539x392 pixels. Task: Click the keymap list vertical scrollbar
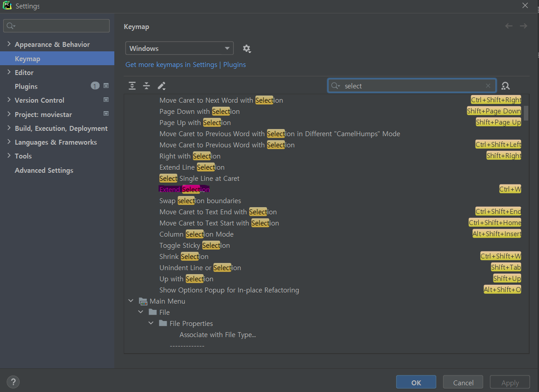click(526, 113)
